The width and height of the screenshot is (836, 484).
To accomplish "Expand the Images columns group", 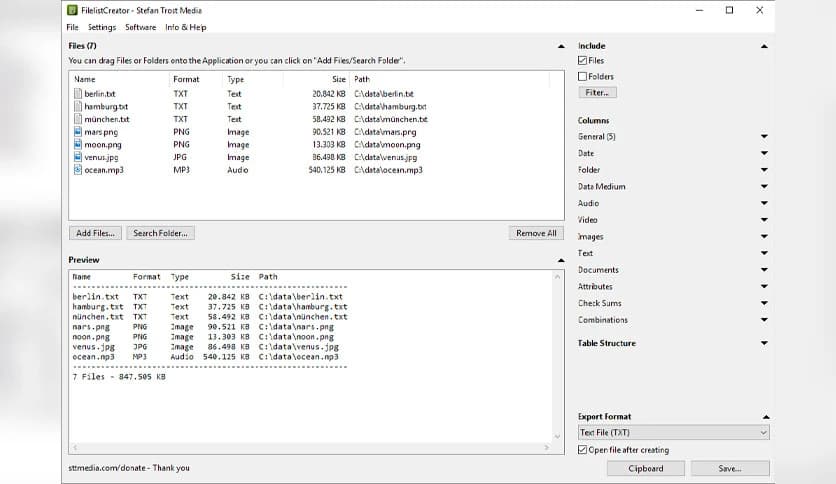I will click(x=764, y=237).
